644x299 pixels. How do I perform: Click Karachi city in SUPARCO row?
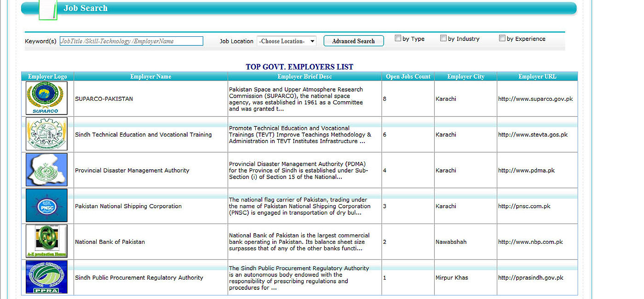[446, 99]
